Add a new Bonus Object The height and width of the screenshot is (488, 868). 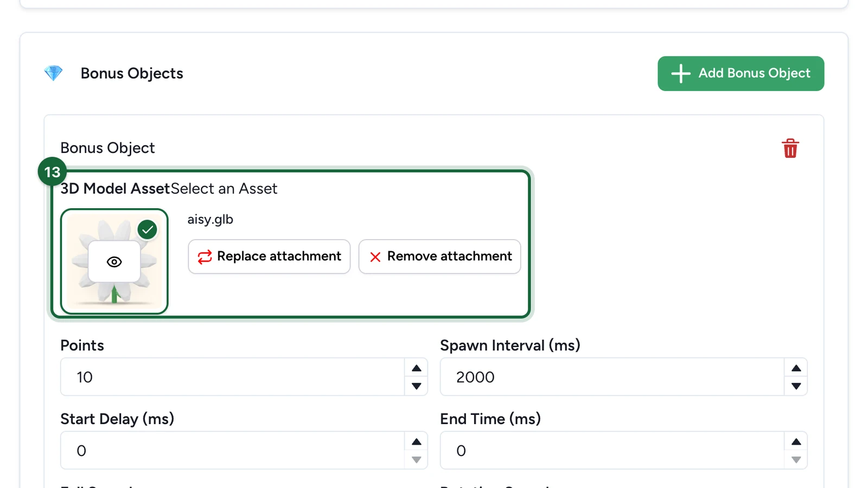click(x=741, y=73)
